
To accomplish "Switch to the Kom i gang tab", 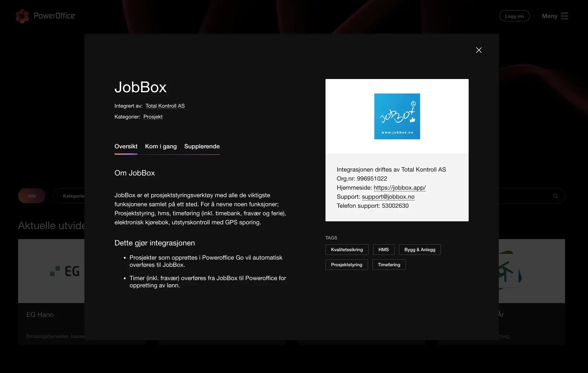I will 161,146.
